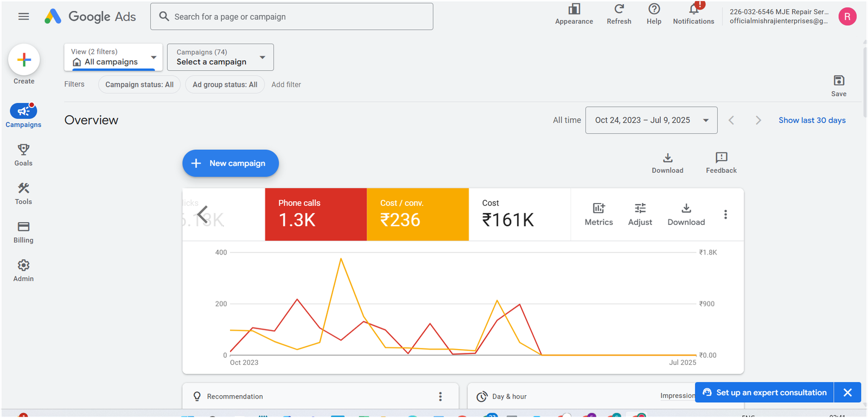Click the All time label
The width and height of the screenshot is (868, 418).
click(567, 120)
